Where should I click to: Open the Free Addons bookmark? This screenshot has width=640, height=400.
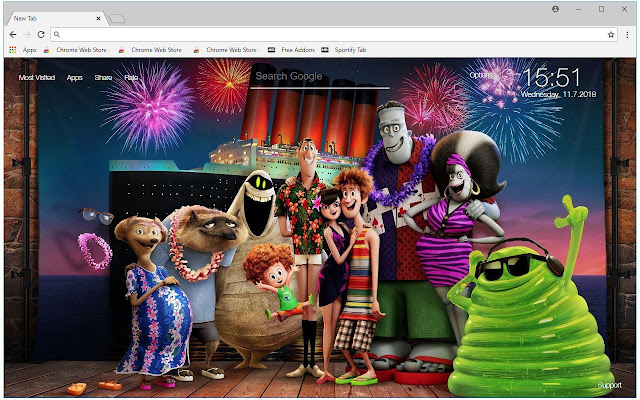pyautogui.click(x=291, y=50)
